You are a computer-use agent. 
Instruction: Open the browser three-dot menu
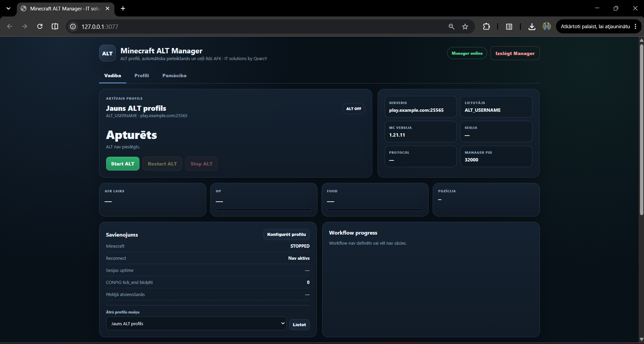pyautogui.click(x=635, y=27)
